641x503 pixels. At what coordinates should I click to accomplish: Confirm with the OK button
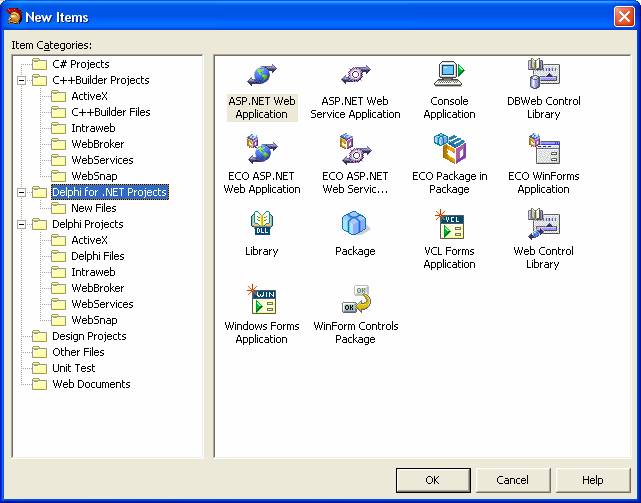click(x=433, y=480)
